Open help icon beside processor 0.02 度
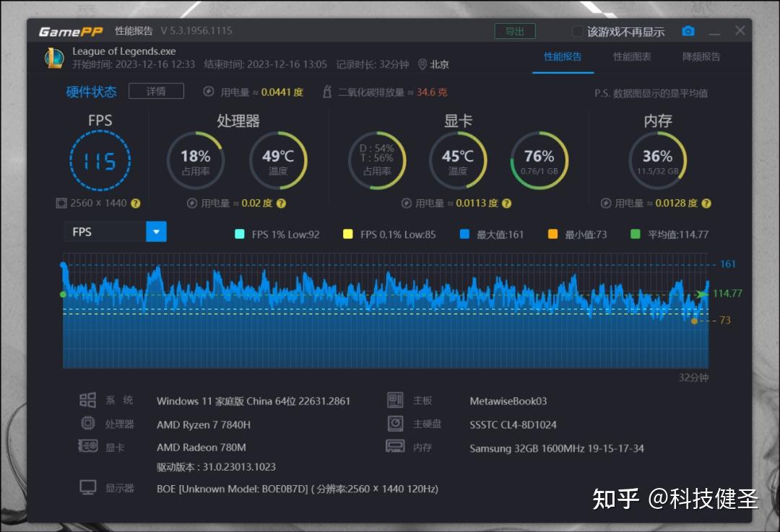Screen dimensions: 780x532 tap(281, 204)
